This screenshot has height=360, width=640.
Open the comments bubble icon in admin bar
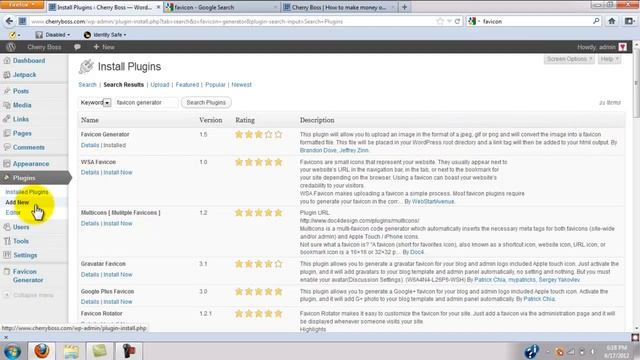pos(77,47)
